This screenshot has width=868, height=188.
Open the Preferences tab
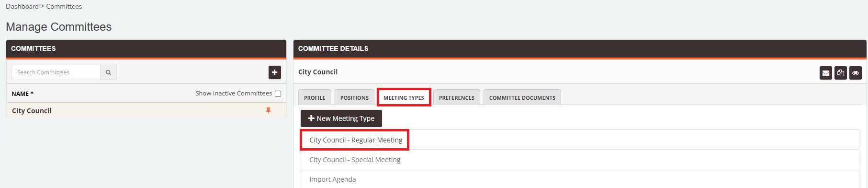click(457, 97)
